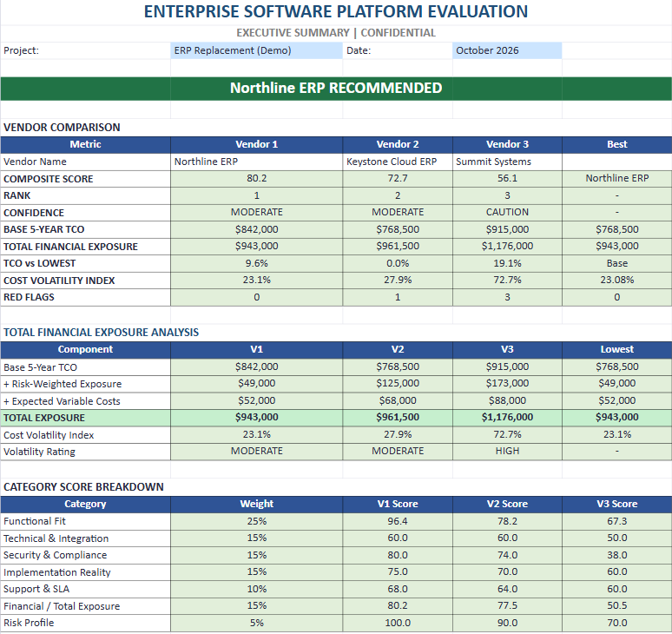Click the 'Vendor 2' column header
The width and height of the screenshot is (672, 634).
click(398, 144)
